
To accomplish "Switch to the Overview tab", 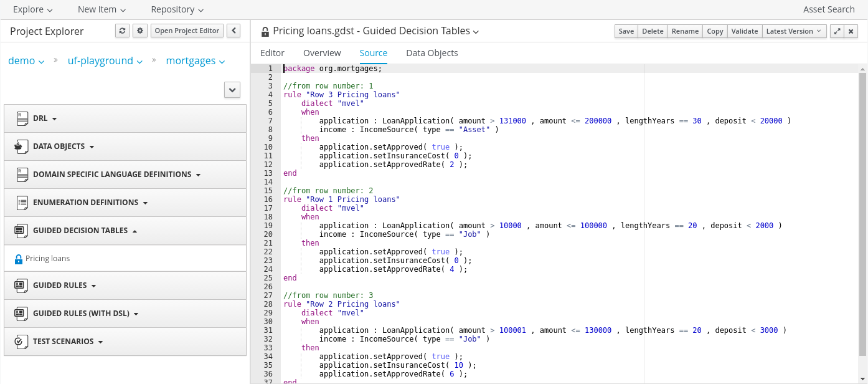I will (x=322, y=53).
